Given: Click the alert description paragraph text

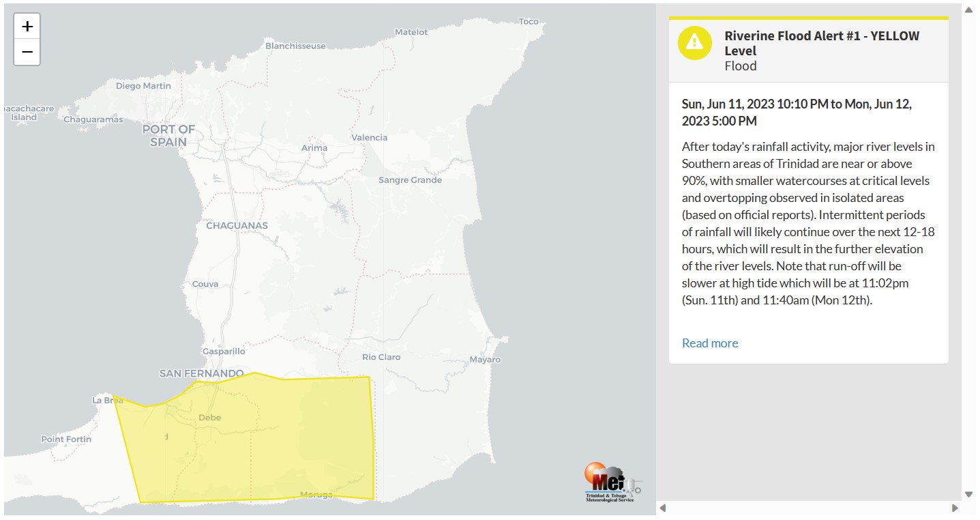Looking at the screenshot, I should click(x=808, y=223).
